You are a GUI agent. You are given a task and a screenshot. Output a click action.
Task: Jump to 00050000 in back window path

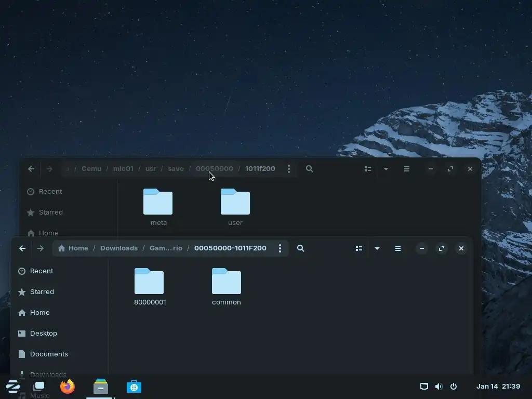[x=215, y=169]
